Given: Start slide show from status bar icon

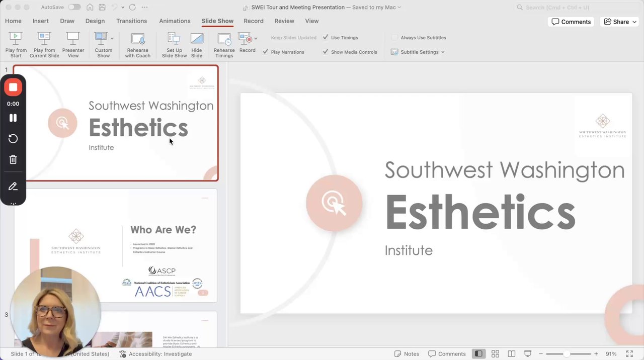Looking at the screenshot, I should click(528, 354).
